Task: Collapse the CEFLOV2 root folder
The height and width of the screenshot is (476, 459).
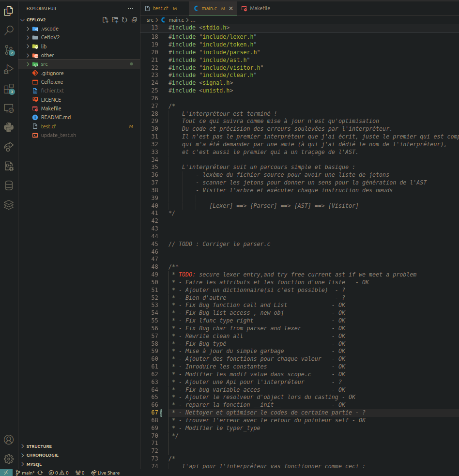Action: pyautogui.click(x=22, y=20)
